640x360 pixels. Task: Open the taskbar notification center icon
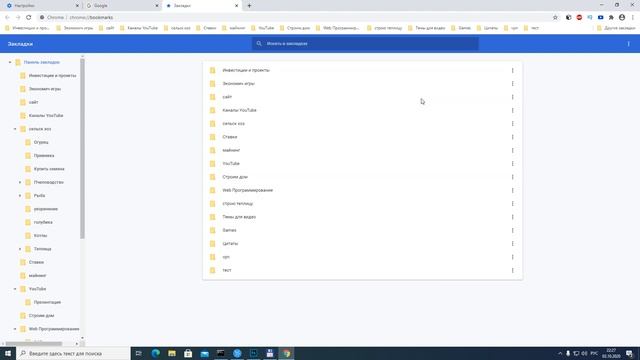pyautogui.click(x=629, y=353)
